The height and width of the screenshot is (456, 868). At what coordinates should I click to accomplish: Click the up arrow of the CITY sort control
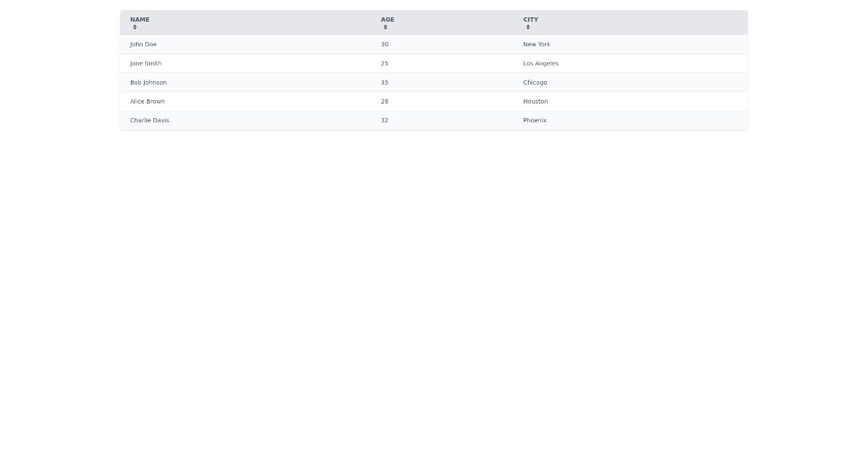[528, 25]
